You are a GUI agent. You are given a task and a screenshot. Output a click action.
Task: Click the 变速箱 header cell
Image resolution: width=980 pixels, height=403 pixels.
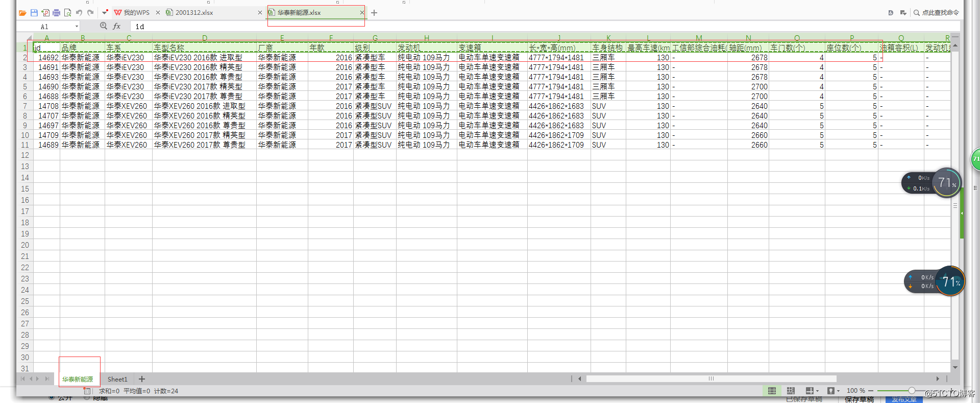point(492,48)
